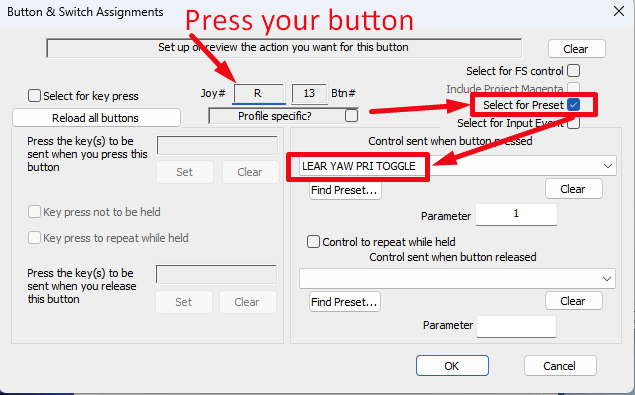This screenshot has height=395, width=635.
Task: Click the Cancel button
Action: 560,366
